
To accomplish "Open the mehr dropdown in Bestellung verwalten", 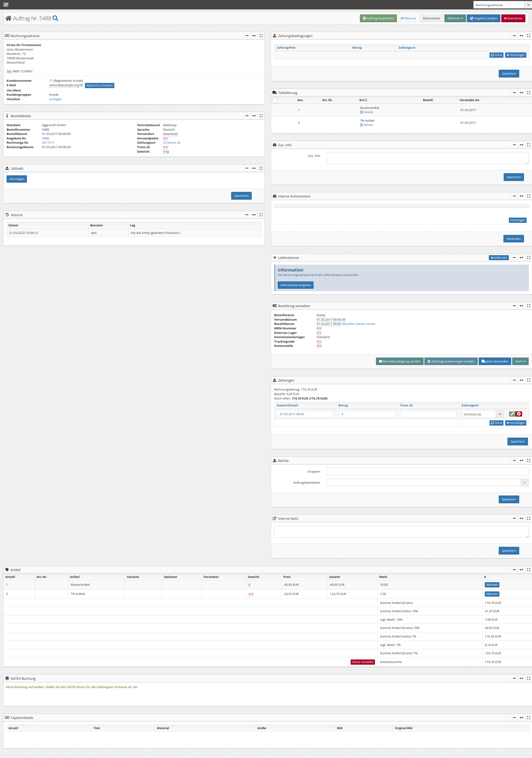I will (520, 362).
